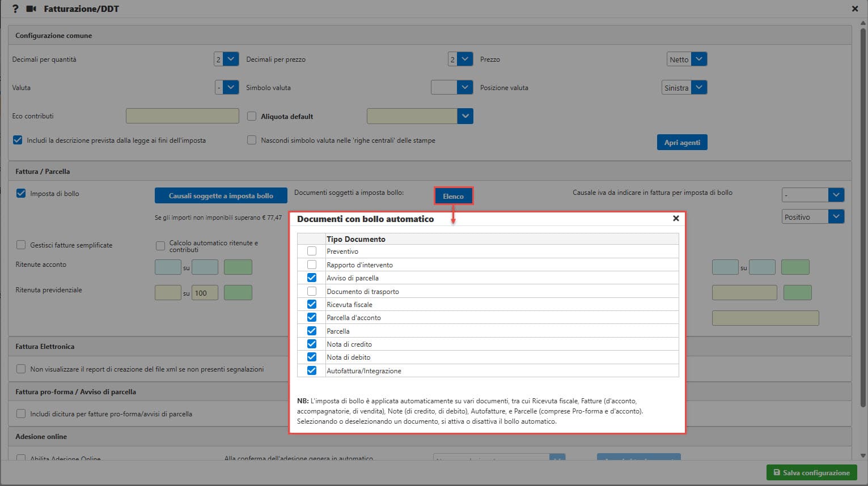Screen dimensions: 868x486
Task: Toggle the Imposta di bollo checkbox
Action: (21, 194)
